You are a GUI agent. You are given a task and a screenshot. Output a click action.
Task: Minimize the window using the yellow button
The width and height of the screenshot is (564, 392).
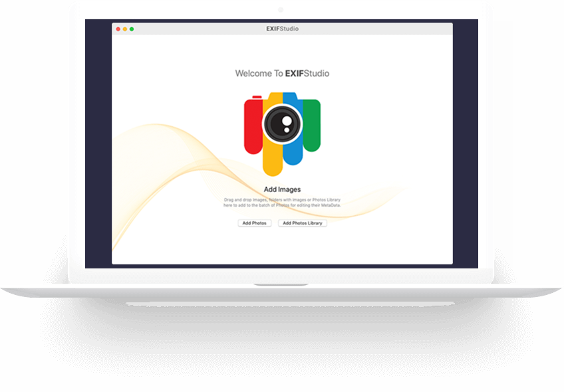(x=125, y=29)
